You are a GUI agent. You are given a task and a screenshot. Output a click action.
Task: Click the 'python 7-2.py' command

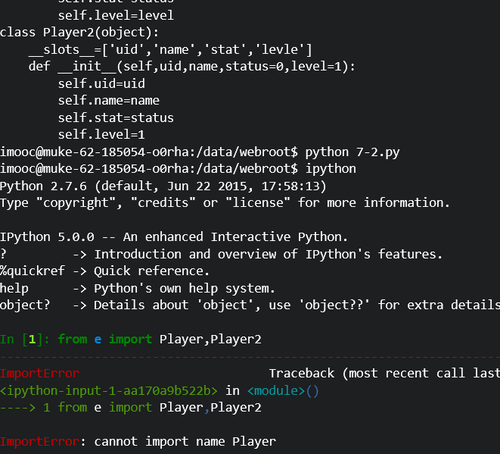coord(352,152)
